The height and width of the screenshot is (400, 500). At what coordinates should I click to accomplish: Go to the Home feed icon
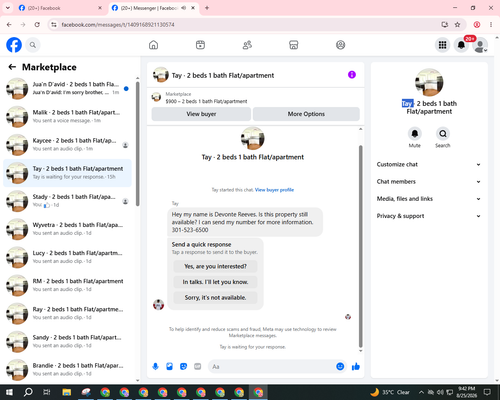[153, 45]
